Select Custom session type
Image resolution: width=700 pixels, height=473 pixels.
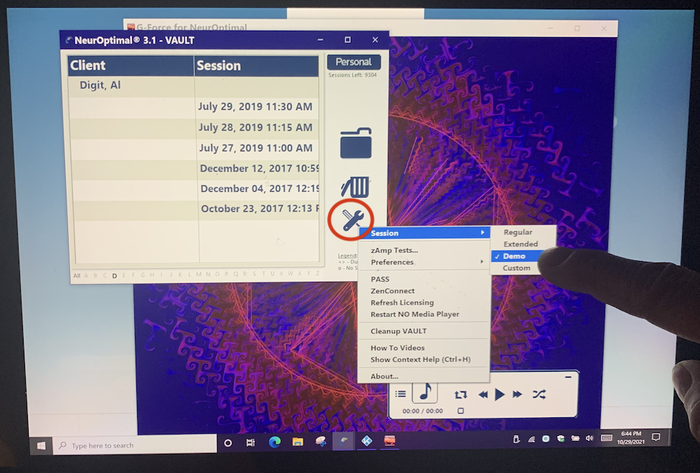pos(517,268)
